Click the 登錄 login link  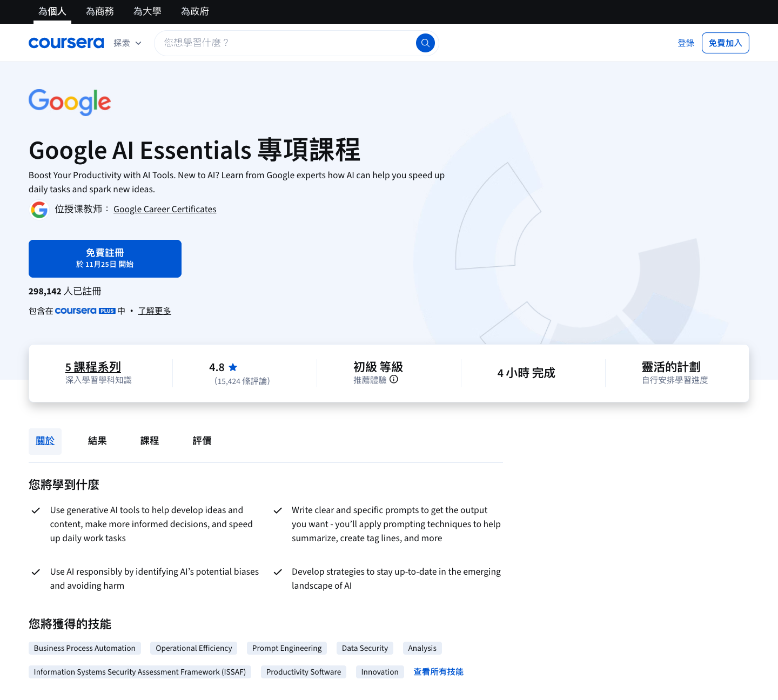[x=686, y=43]
